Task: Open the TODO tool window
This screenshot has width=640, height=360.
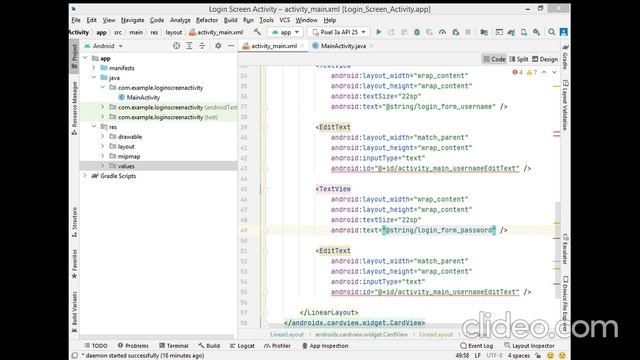Action: (96, 346)
